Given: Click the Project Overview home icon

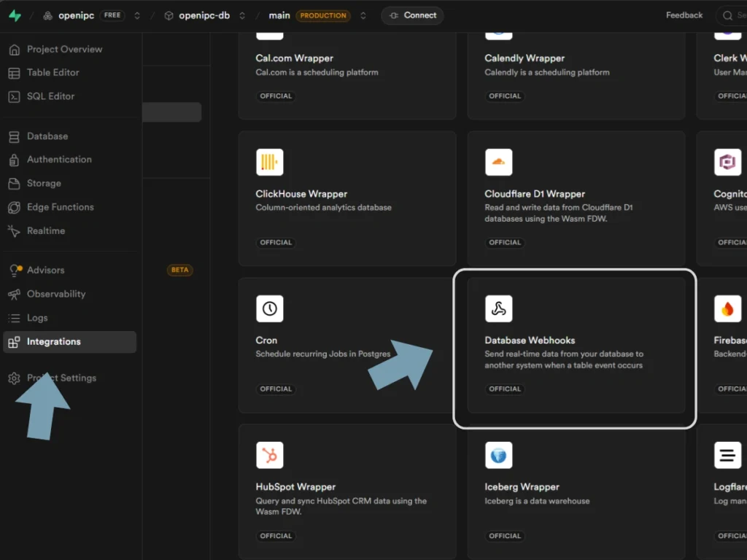Looking at the screenshot, I should point(15,50).
